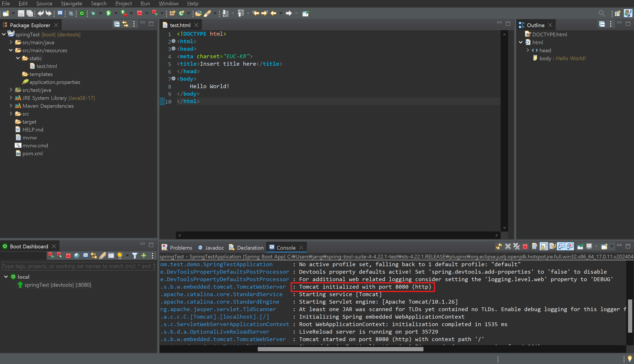Click the Save All toolbar icon
634x364 pixels.
[x=30, y=13]
